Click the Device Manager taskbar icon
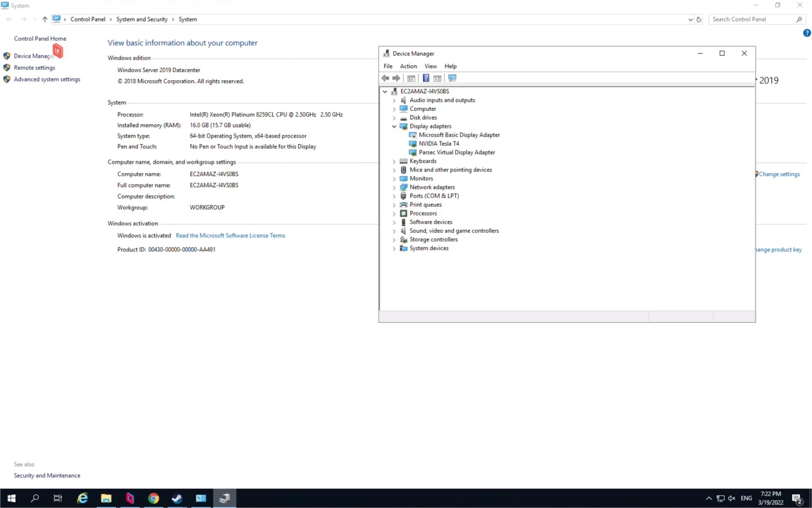The width and height of the screenshot is (812, 508). pyautogui.click(x=224, y=498)
